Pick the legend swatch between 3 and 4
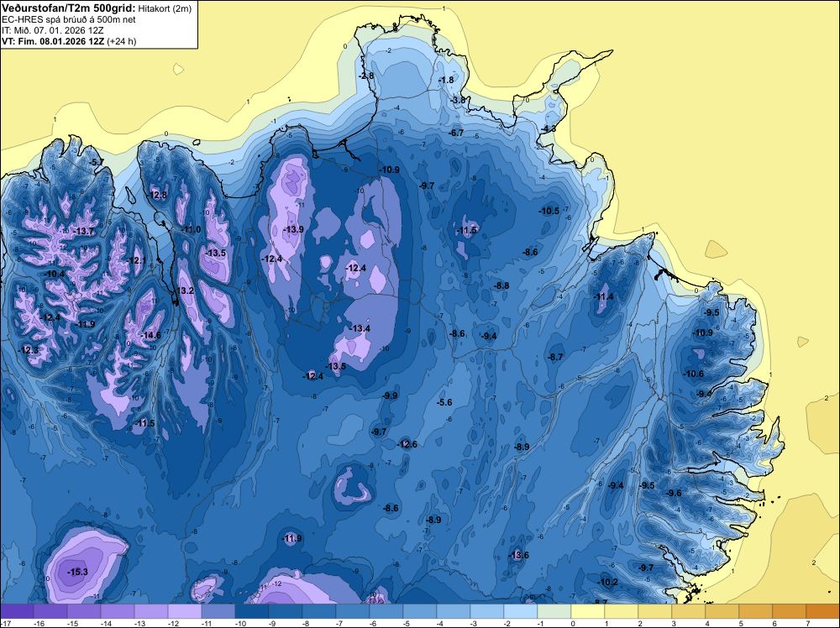 689,611
